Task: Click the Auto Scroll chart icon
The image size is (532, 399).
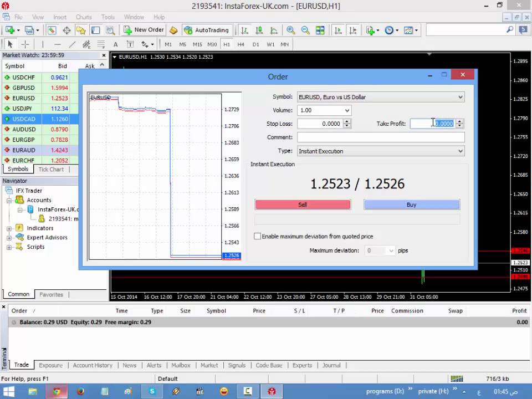Action: coord(338,30)
